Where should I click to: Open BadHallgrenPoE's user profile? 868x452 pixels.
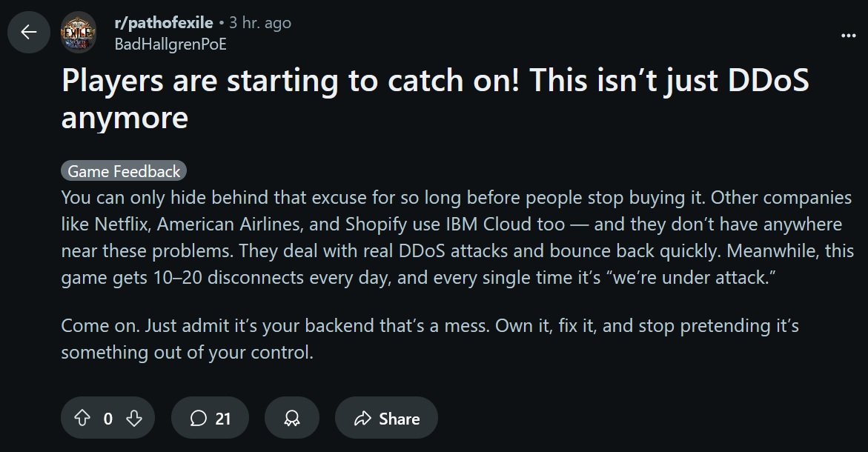(170, 44)
